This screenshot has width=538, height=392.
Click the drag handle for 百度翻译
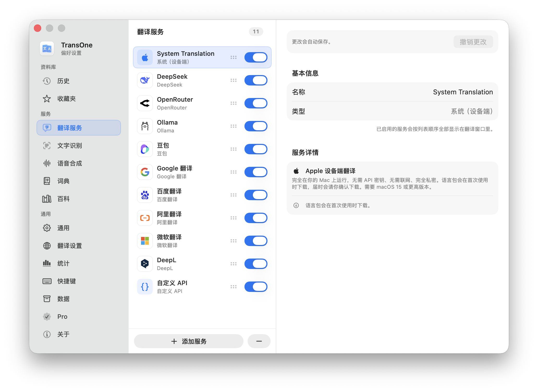coord(234,195)
